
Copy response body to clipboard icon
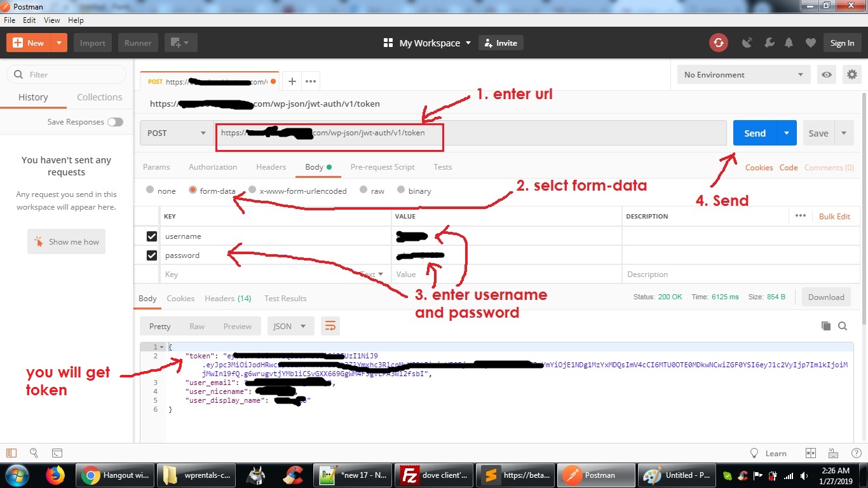pyautogui.click(x=826, y=326)
